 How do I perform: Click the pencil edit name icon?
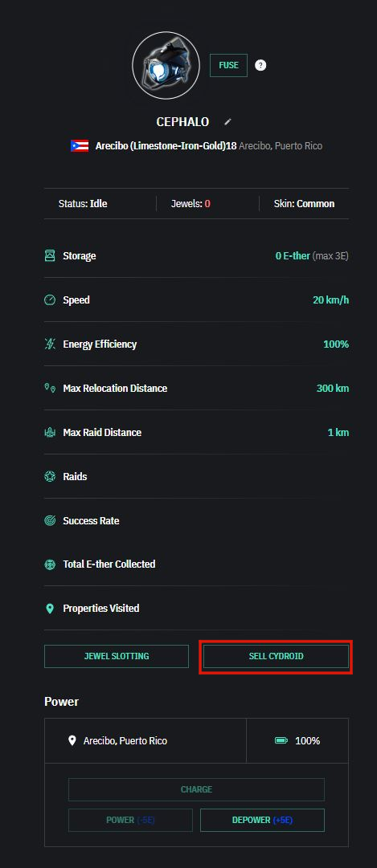tap(227, 122)
